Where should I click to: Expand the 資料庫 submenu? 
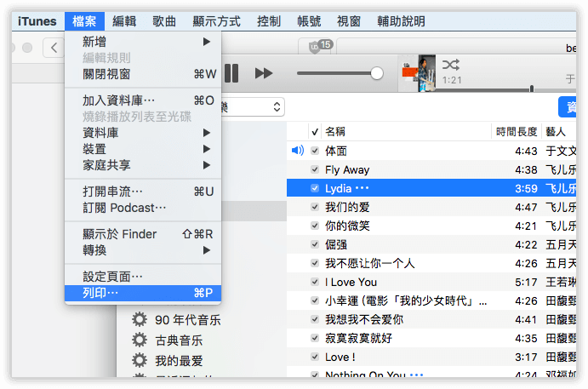coord(143,133)
